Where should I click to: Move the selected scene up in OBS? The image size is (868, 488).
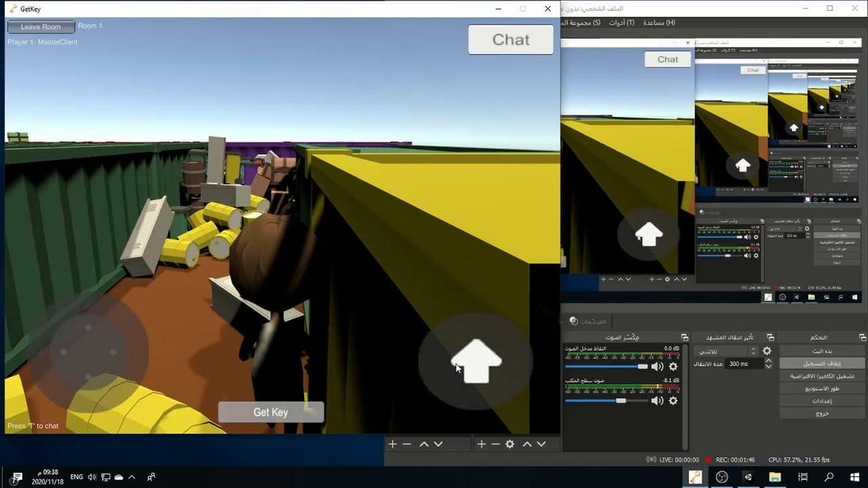pos(424,444)
